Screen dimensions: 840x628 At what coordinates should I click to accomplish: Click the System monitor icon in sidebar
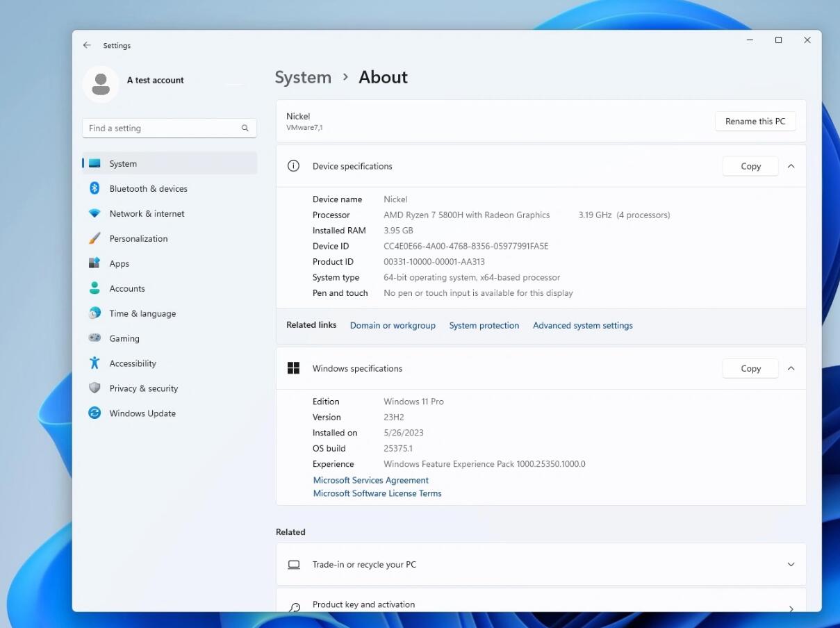click(94, 164)
